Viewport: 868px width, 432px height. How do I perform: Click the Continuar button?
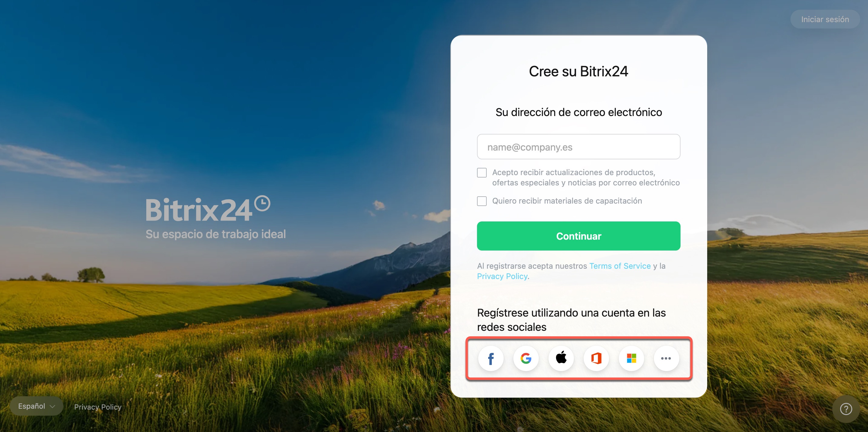578,236
